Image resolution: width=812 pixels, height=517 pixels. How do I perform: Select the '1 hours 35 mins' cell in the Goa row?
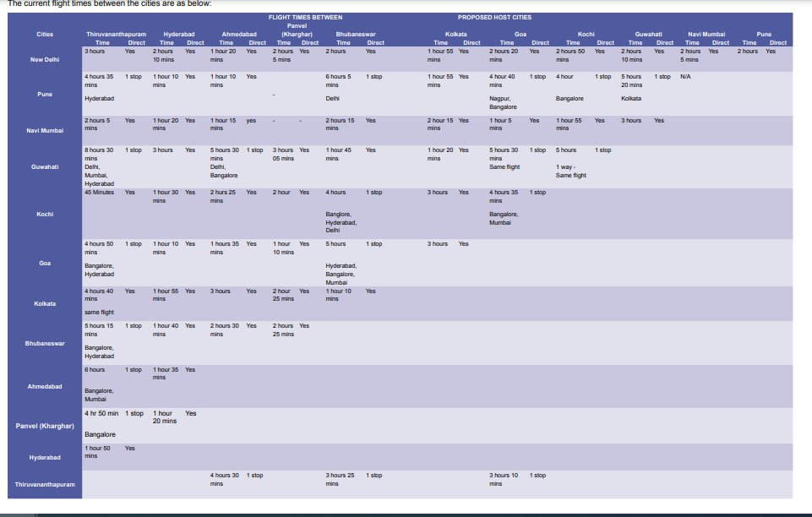tap(225, 248)
